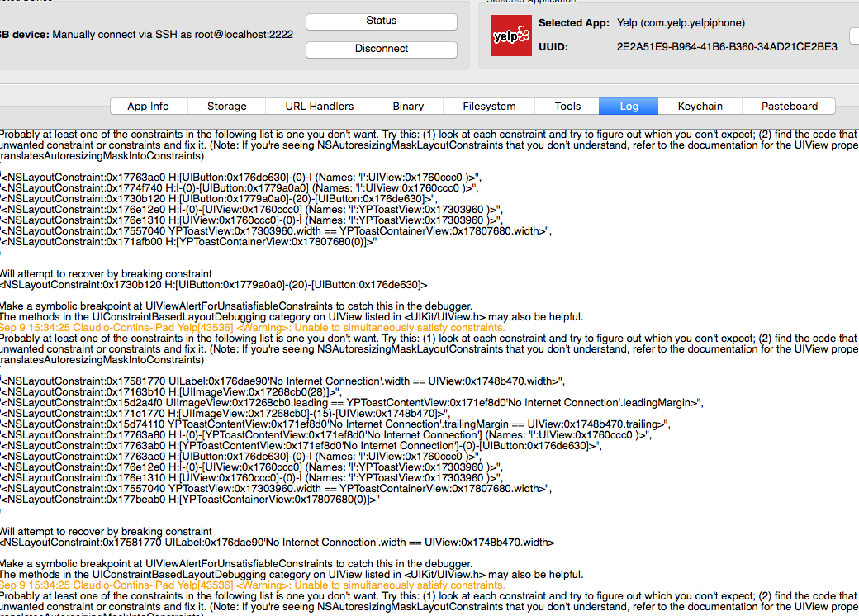859x616 pixels.
Task: Click the Yelp app icon
Action: [x=510, y=36]
